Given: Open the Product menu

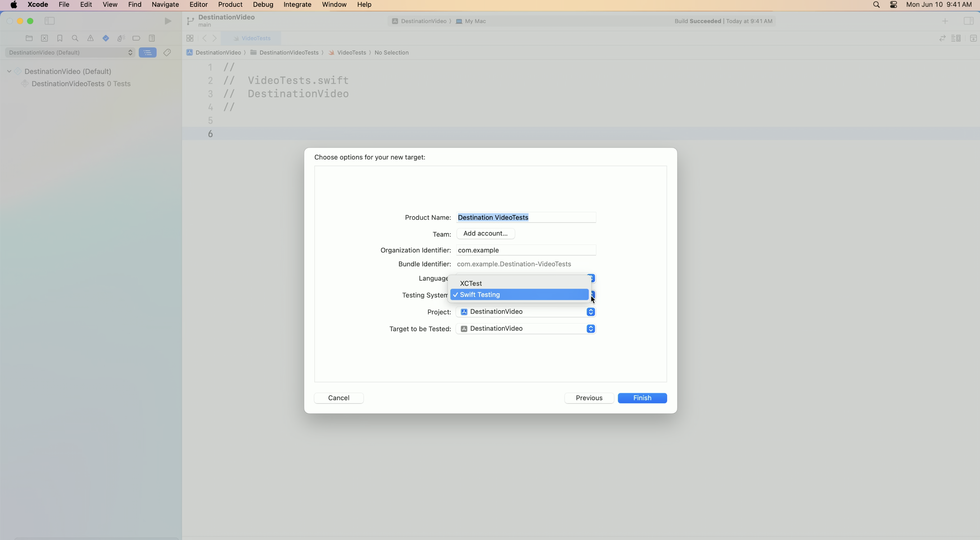Looking at the screenshot, I should [x=230, y=5].
